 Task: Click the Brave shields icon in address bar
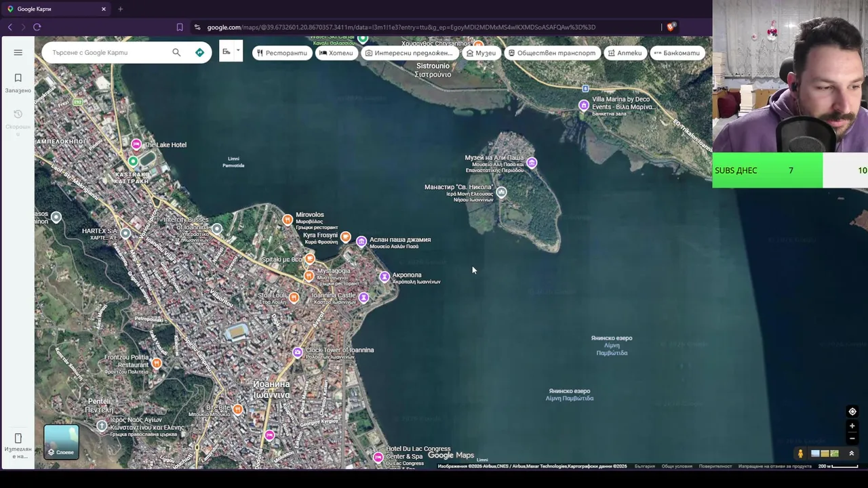[671, 27]
